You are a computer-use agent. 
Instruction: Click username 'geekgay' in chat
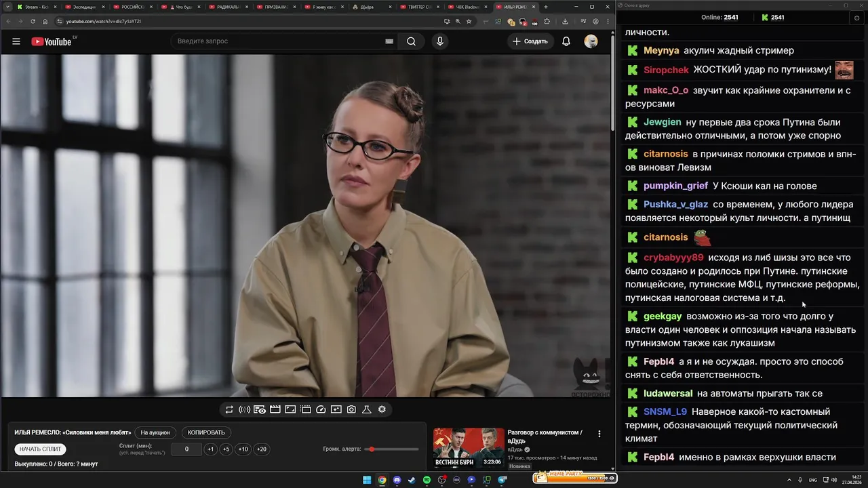663,317
